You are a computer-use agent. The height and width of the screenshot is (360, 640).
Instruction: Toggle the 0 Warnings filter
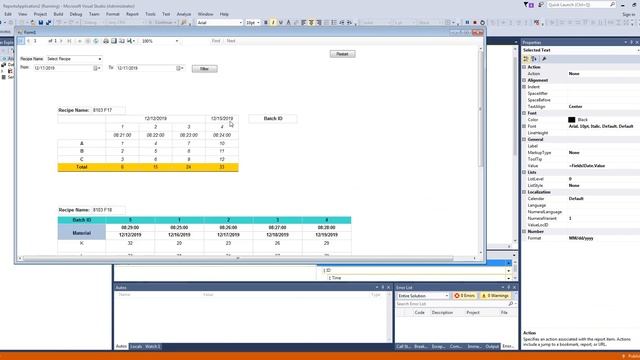pyautogui.click(x=495, y=296)
